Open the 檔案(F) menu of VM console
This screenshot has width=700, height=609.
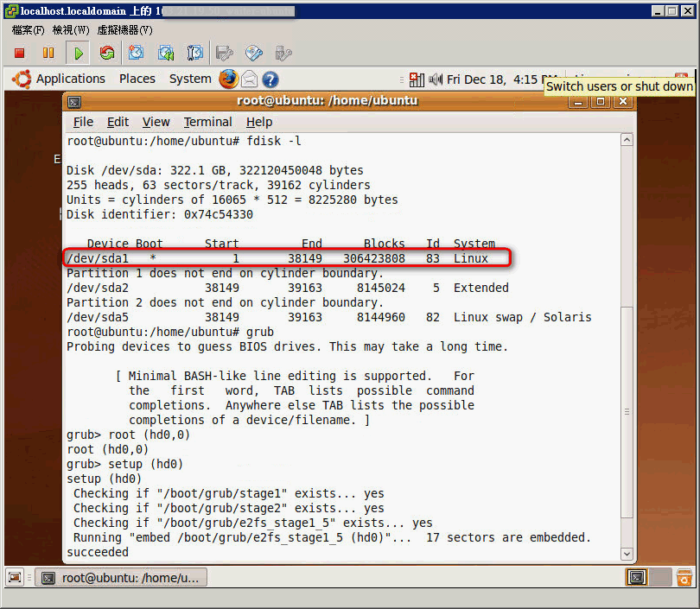coord(29,30)
